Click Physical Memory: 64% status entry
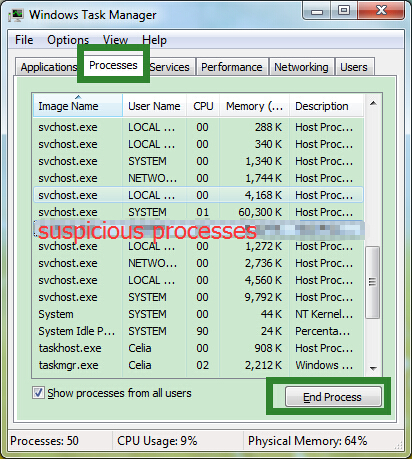 pos(307,441)
